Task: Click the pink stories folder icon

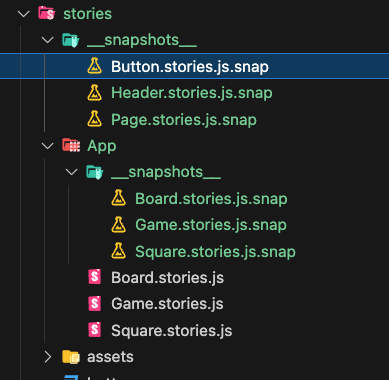Action: [x=47, y=14]
